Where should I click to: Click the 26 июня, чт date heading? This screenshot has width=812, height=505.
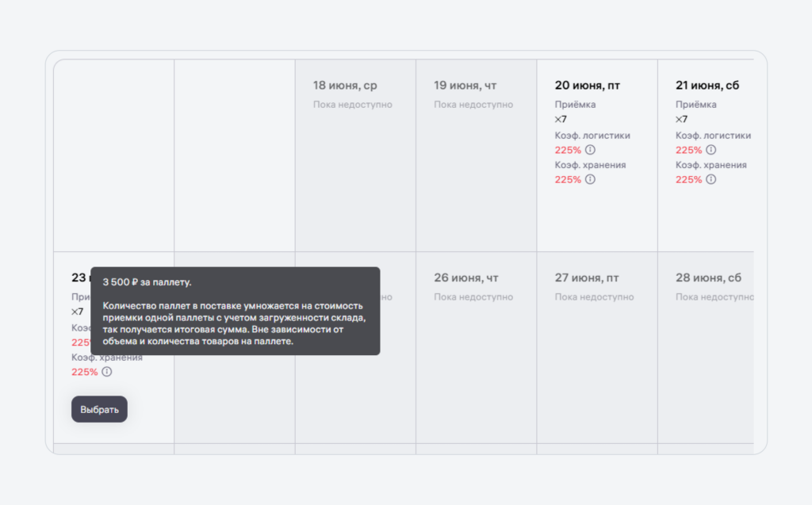tap(466, 278)
